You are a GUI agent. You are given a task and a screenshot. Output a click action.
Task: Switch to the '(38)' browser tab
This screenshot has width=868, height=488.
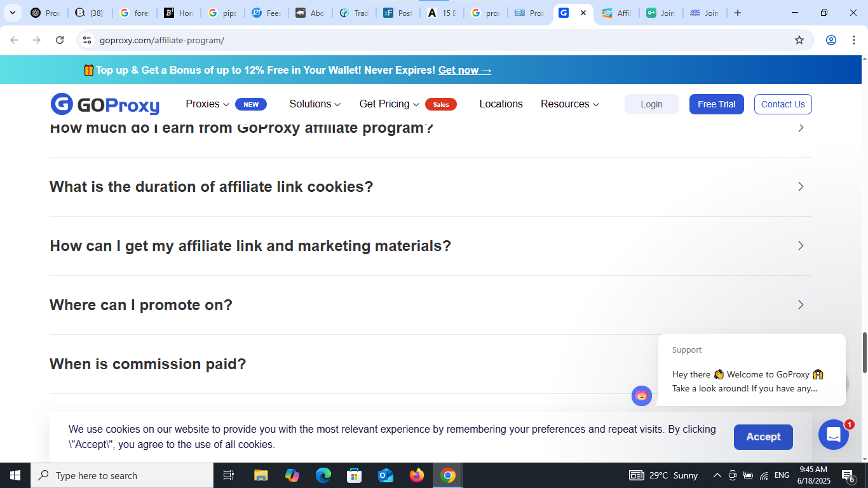(x=90, y=13)
